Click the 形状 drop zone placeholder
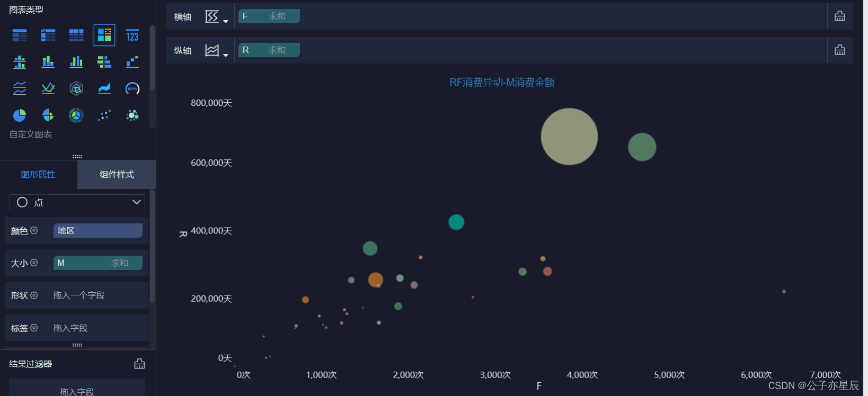 coord(79,295)
